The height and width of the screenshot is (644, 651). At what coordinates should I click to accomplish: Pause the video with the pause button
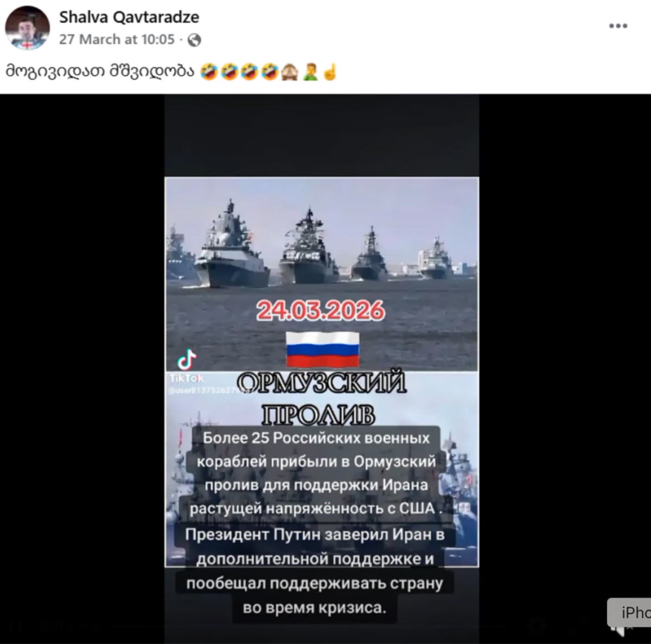coord(15,626)
